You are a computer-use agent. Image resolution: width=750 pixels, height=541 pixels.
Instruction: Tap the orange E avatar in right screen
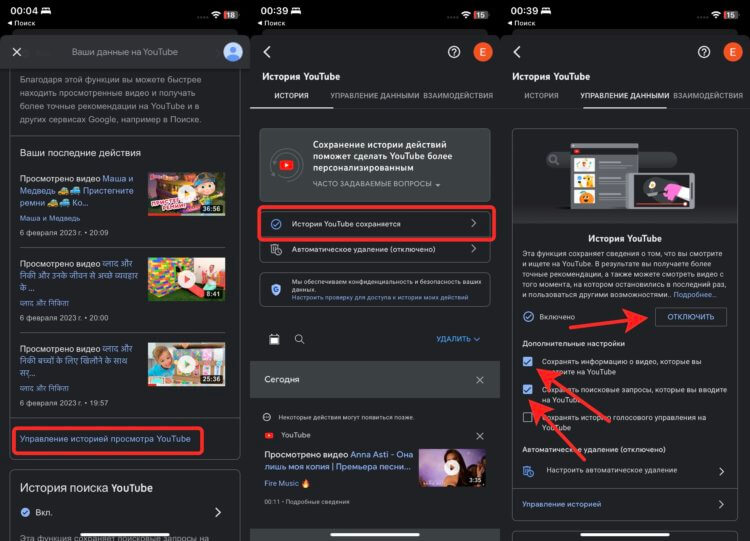point(732,52)
